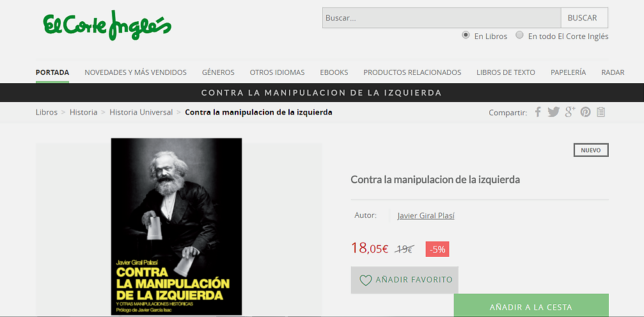Viewport: 644px width, 317px height.
Task: Open author Javier Giral Plasí link
Action: click(426, 216)
